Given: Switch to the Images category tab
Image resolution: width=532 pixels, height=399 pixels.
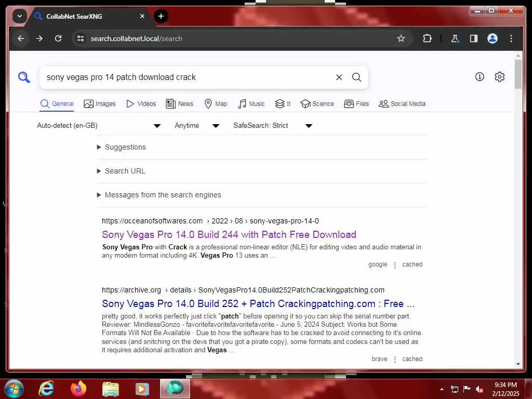Looking at the screenshot, I should pos(100,104).
